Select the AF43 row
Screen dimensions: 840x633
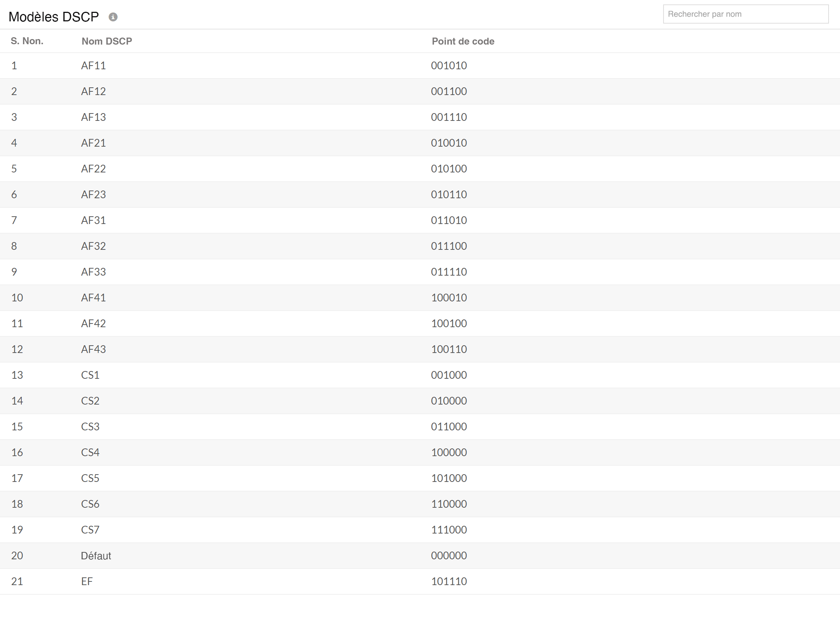point(94,349)
